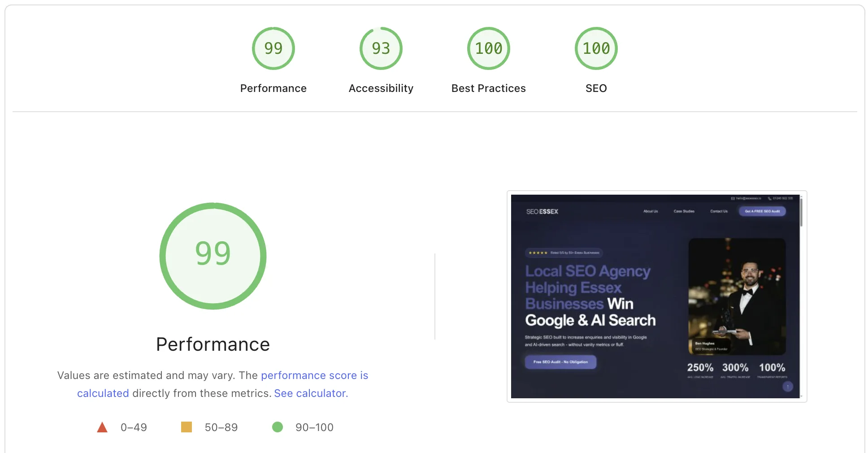
Task: Click the red triangle 0–49 legend icon
Action: [x=102, y=427]
